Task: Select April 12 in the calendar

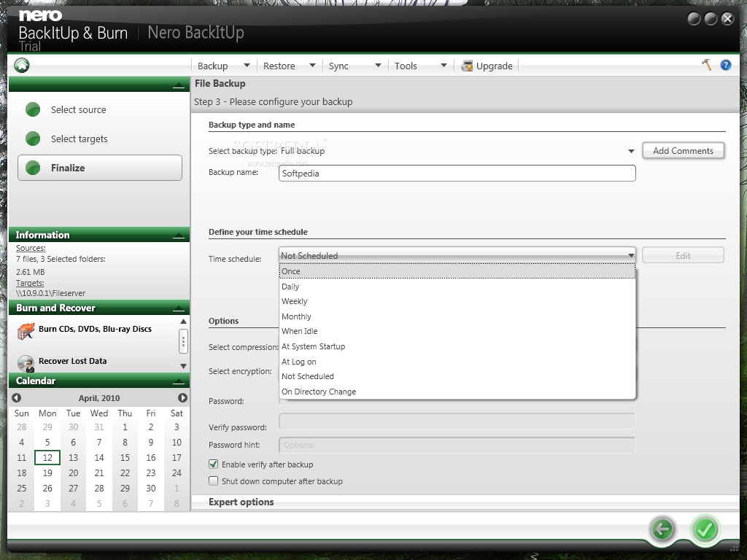Action: [47, 458]
